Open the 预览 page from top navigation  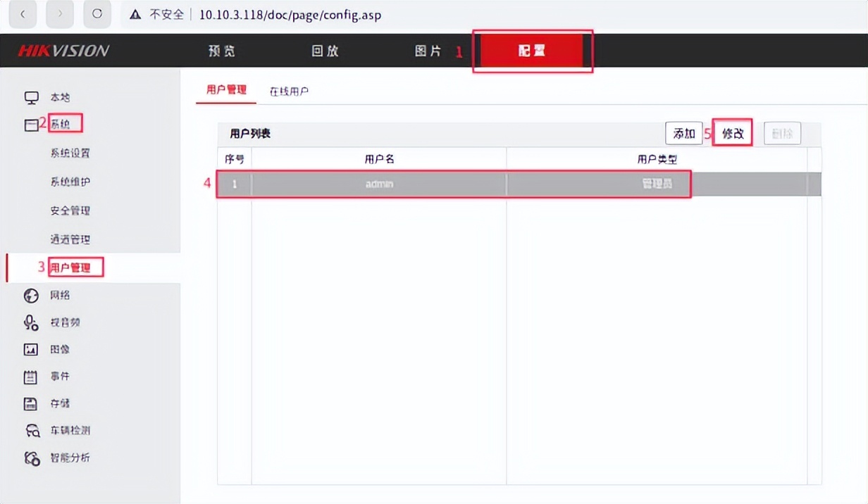click(223, 50)
